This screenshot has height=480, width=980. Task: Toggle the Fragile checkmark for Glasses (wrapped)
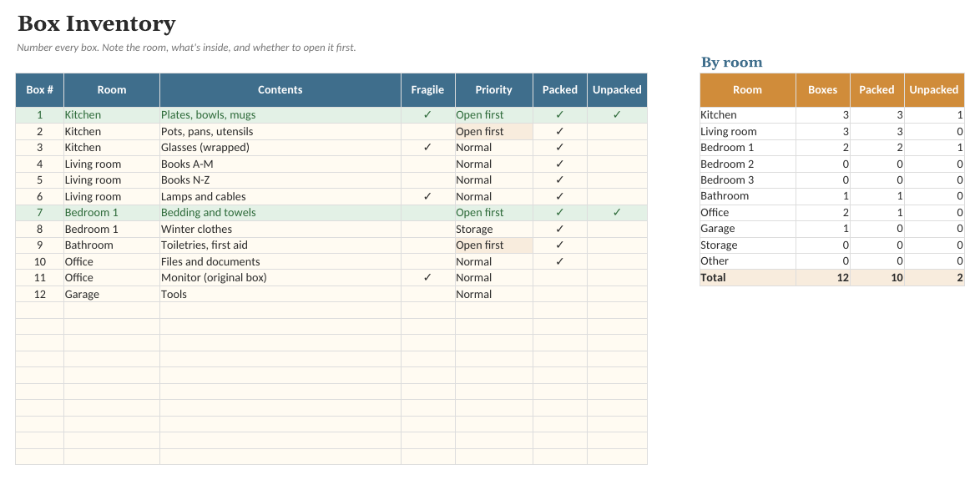point(427,148)
